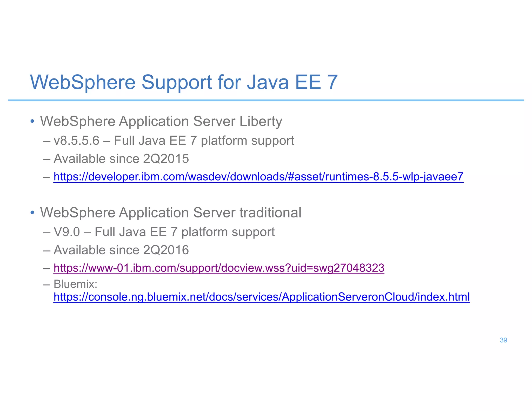
Task: Click the blue bullet dot beside traditional heading
Action: coord(32,213)
